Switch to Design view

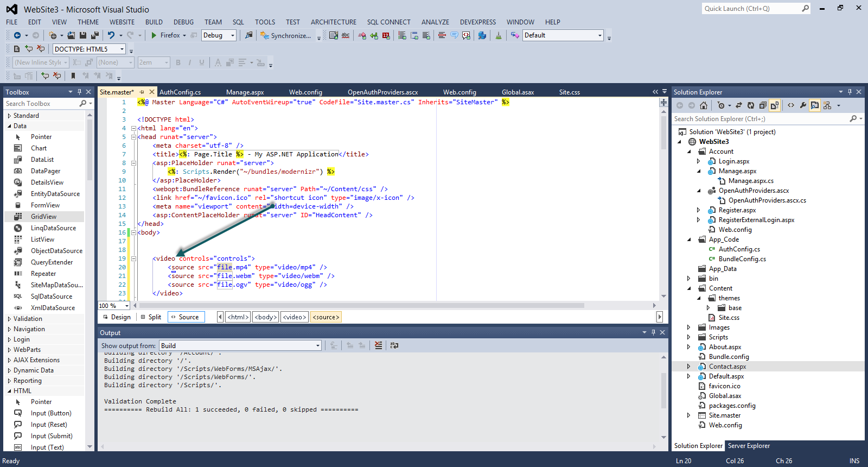116,317
